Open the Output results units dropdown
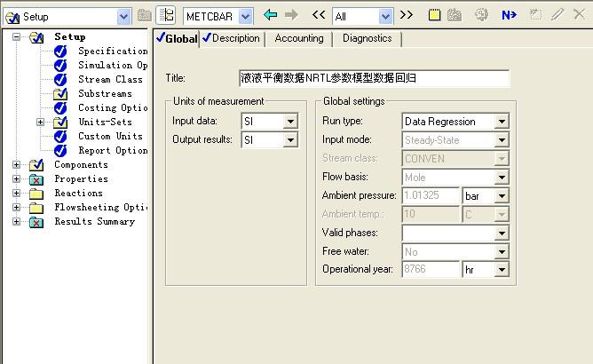This screenshot has height=364, width=593. pos(290,140)
